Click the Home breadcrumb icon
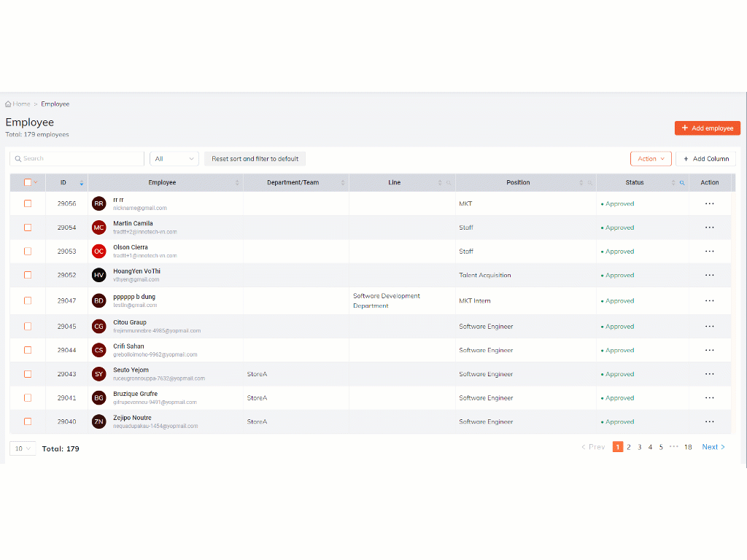This screenshot has height=560, width=747. (x=9, y=104)
